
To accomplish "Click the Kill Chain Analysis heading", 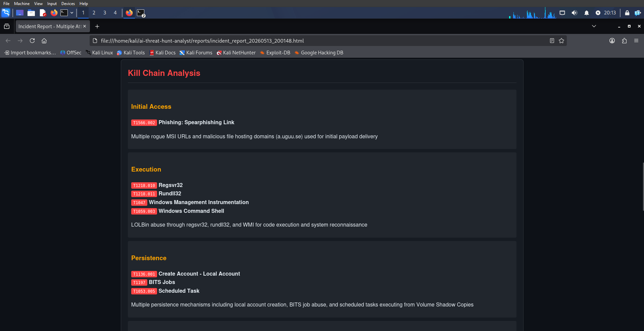I will (x=164, y=73).
